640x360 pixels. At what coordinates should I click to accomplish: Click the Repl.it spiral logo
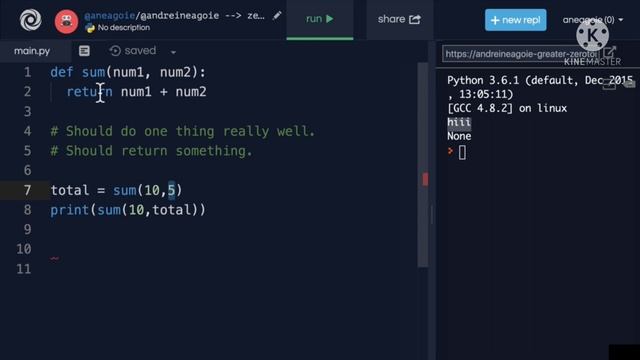point(31,20)
